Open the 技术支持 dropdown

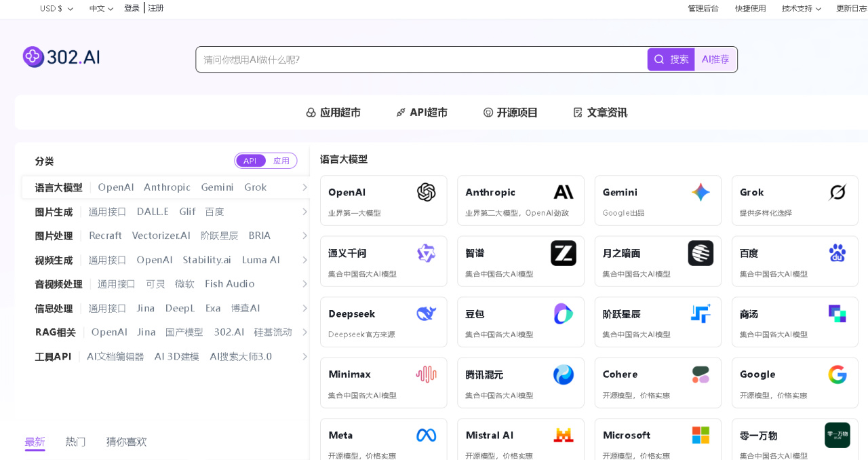coord(801,8)
